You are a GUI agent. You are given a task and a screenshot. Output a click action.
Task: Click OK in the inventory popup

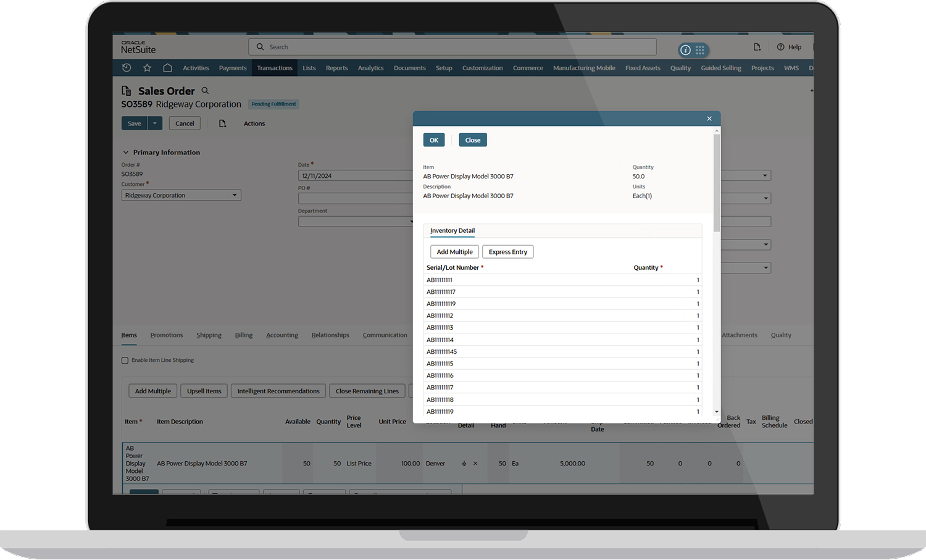point(433,140)
